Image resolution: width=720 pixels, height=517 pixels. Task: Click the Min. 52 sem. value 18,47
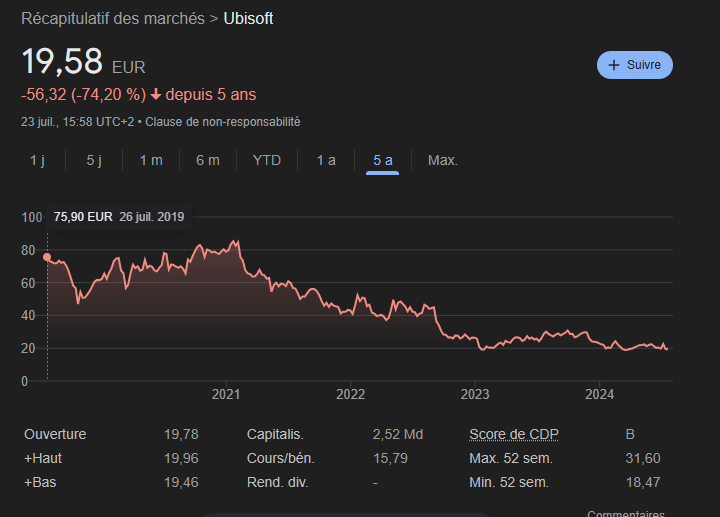(x=643, y=483)
